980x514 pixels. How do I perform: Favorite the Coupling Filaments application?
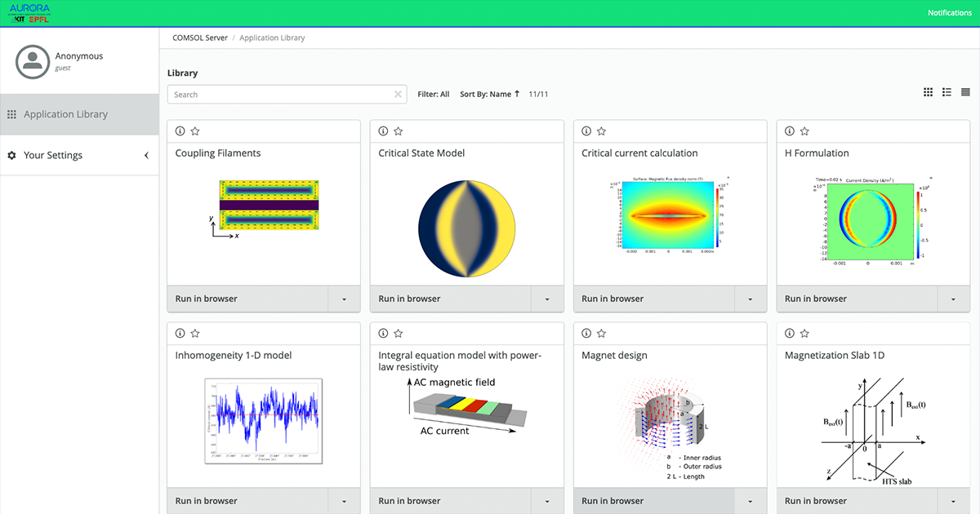point(195,131)
